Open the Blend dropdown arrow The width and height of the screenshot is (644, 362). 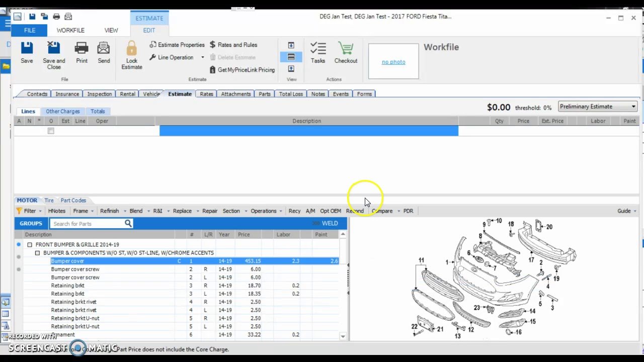[x=147, y=211]
